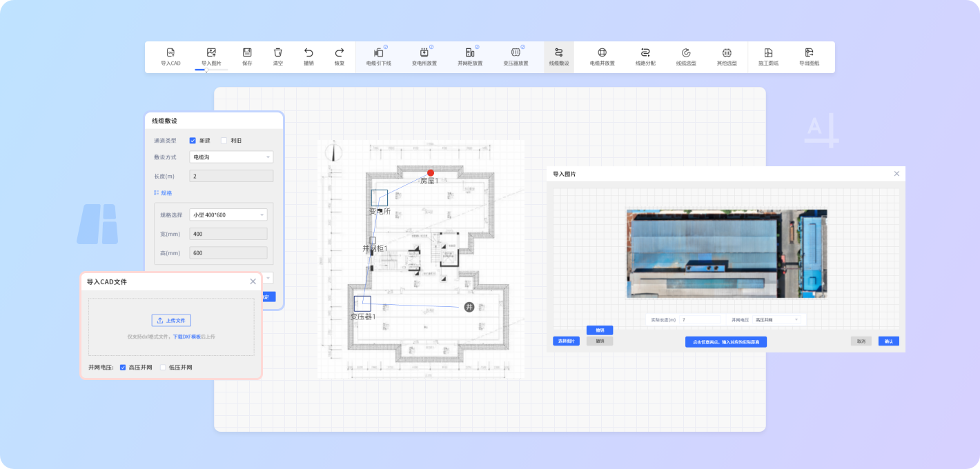Close the 导入图片 dialog

[x=896, y=174]
